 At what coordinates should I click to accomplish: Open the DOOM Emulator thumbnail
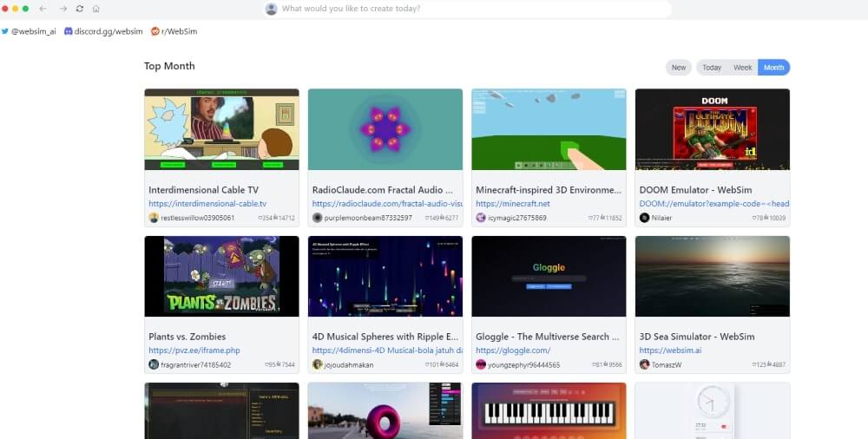point(712,128)
